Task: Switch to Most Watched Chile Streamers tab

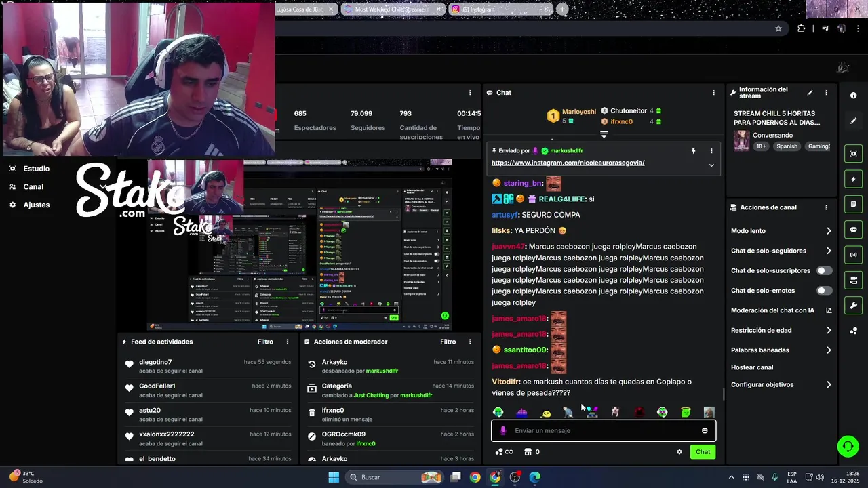Action: (x=392, y=9)
